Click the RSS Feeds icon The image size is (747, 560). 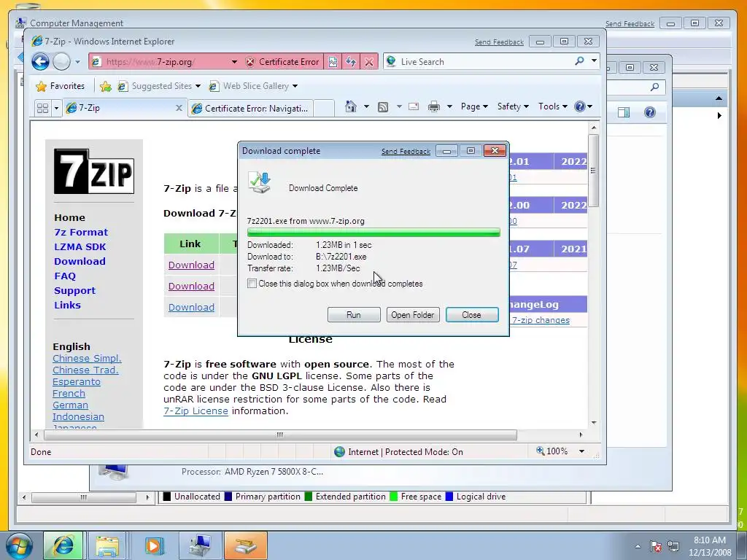pos(382,106)
